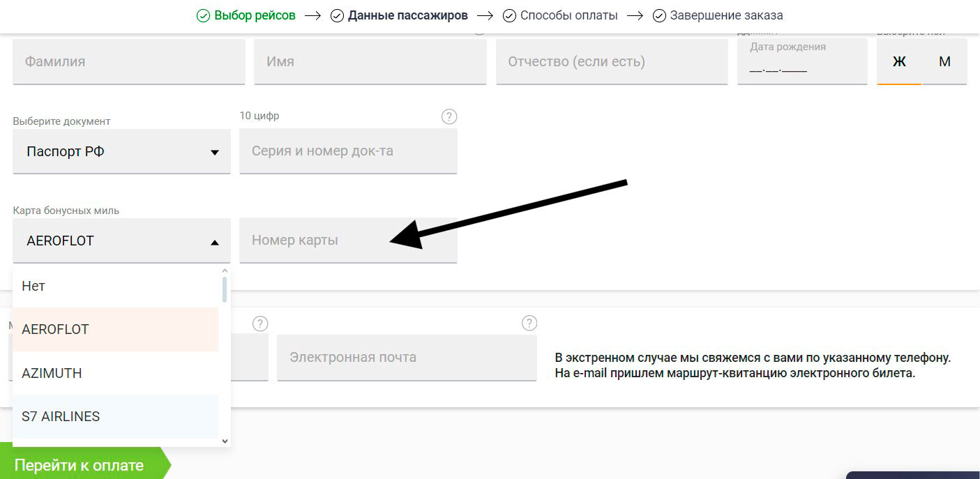Viewport: 980px width, 479px height.
Task: Open help icon above the phone field
Action: tap(260, 324)
